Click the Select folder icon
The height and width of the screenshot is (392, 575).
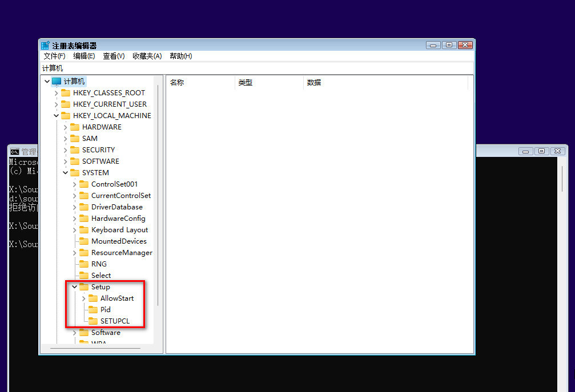tap(84, 275)
